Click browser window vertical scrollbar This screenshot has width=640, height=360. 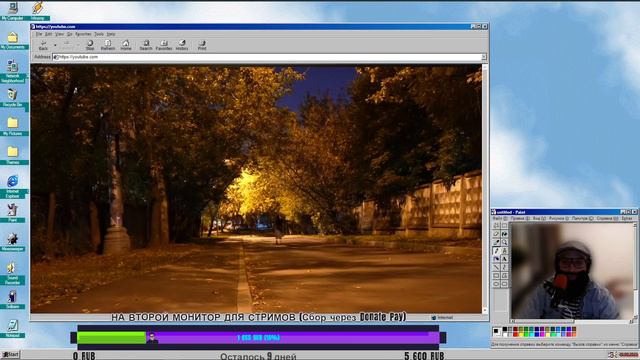pos(485,189)
